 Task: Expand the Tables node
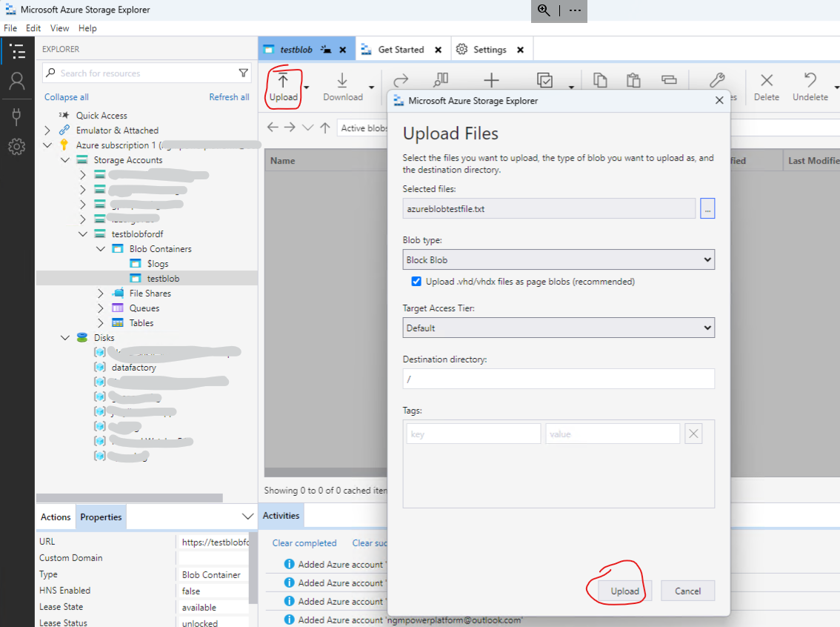point(100,323)
